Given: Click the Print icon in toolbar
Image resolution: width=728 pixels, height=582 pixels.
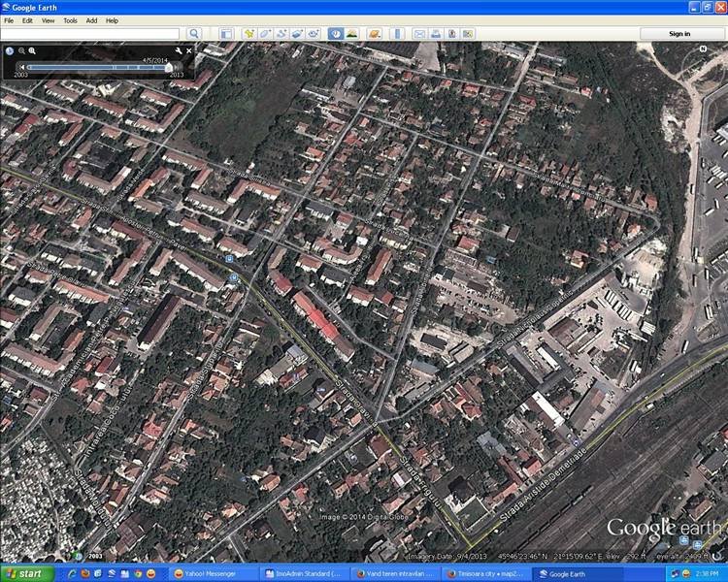Looking at the screenshot, I should (436, 34).
